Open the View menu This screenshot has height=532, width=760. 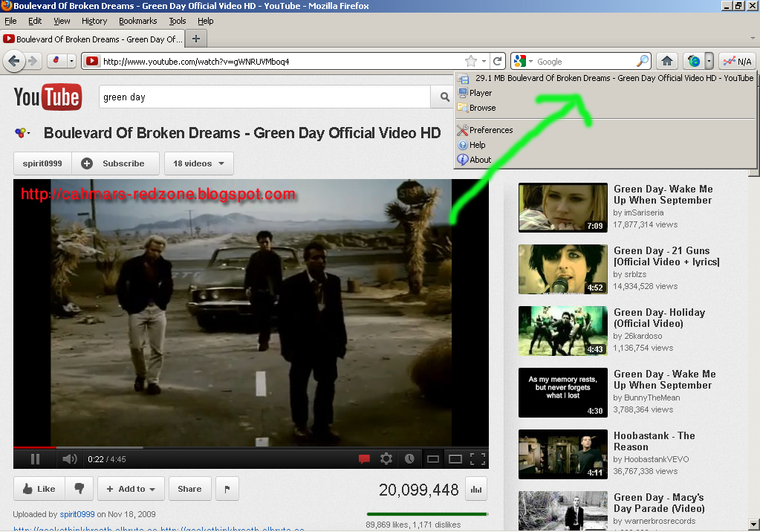point(62,21)
